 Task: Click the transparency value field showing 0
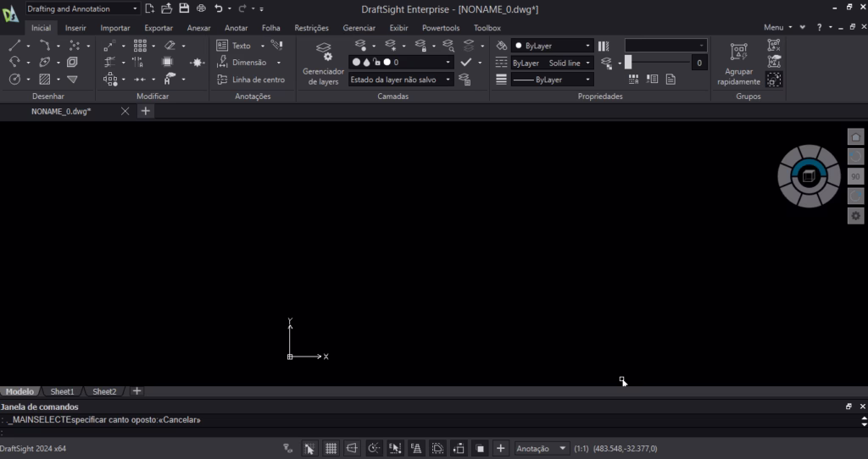[699, 63]
